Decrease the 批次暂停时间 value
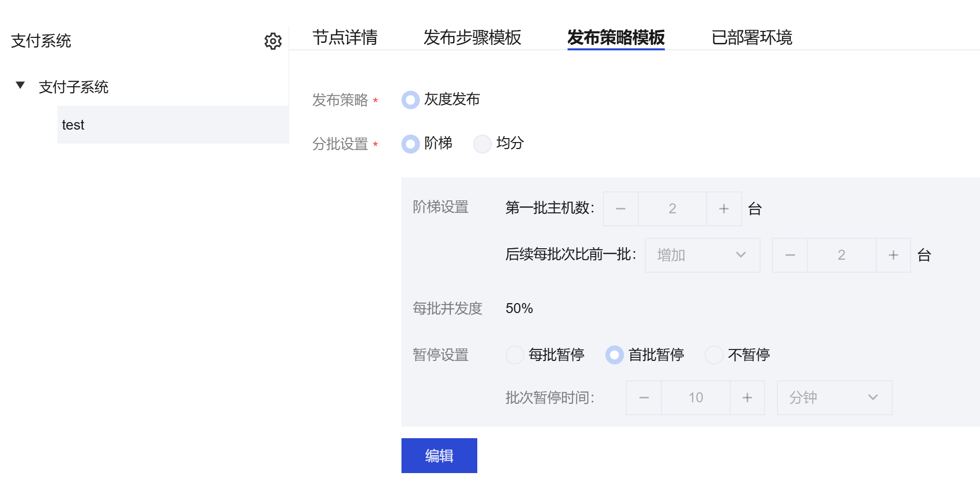 (x=644, y=398)
